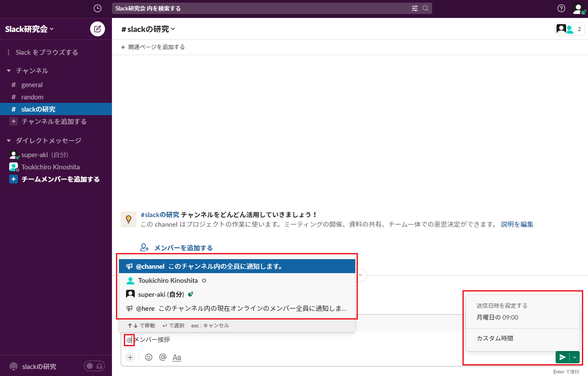This screenshot has width=588, height=376.
Task: Toggle the huddle headphones switch
Action: tap(95, 366)
